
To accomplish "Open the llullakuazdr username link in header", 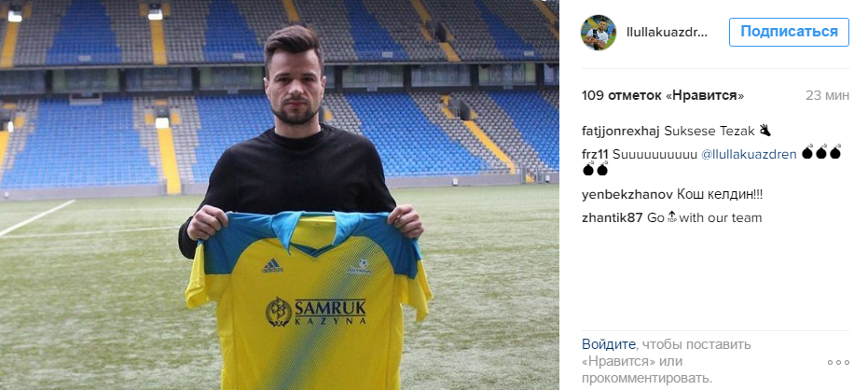I will tap(667, 32).
